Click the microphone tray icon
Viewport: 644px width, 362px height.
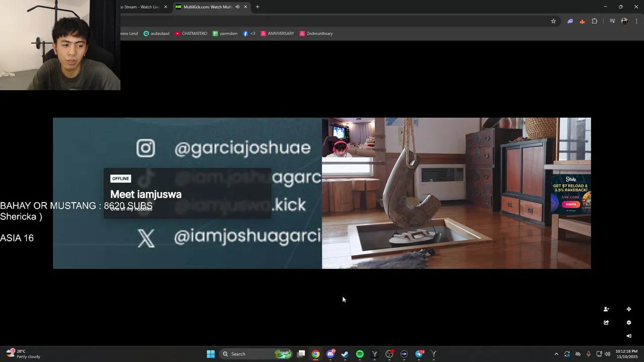pyautogui.click(x=588, y=354)
